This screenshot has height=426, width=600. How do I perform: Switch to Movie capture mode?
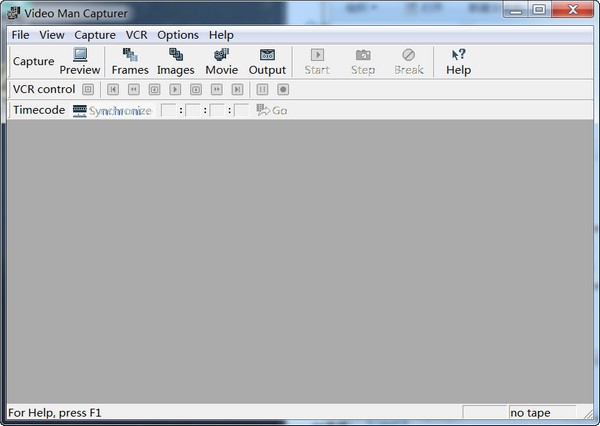tap(221, 62)
